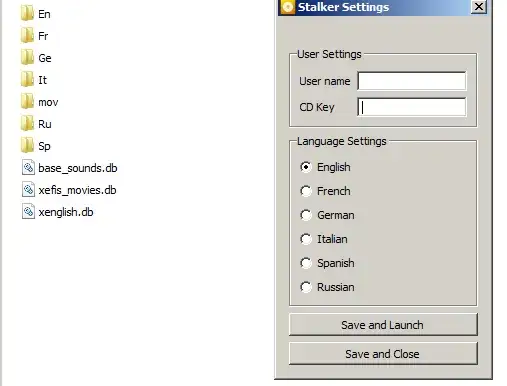
Task: Click the xefis_movies.db file icon
Action: click(28, 190)
